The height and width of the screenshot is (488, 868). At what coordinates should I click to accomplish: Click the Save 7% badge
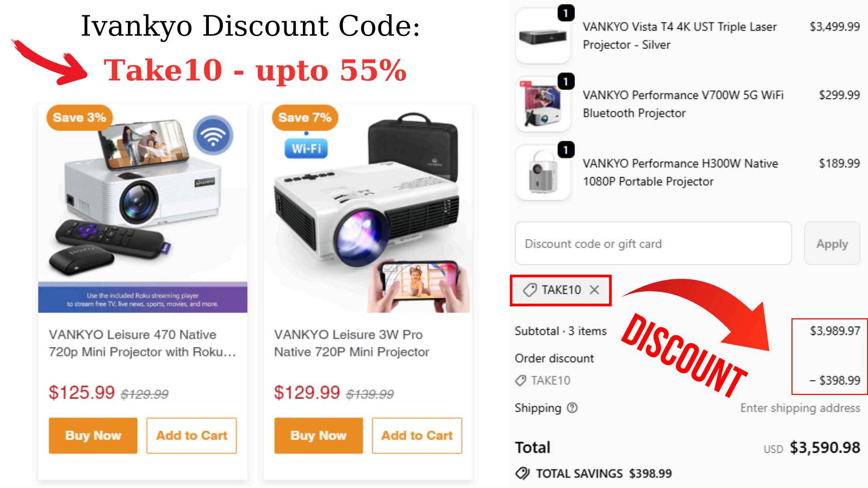305,117
